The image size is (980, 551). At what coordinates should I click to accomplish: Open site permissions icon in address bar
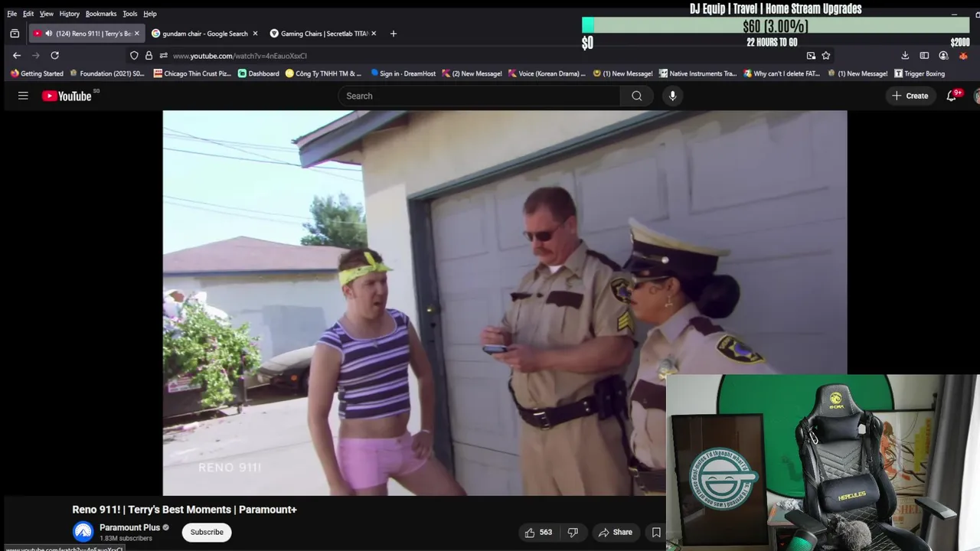(x=163, y=55)
